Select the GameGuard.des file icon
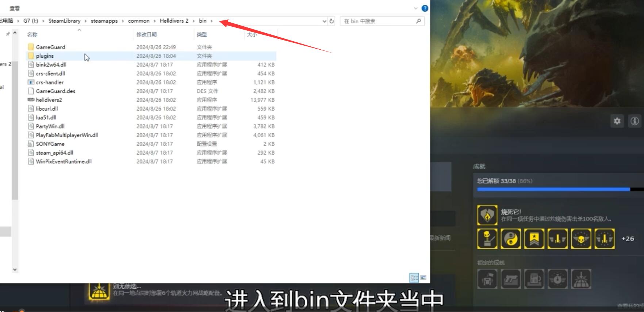The image size is (644, 312). tap(31, 91)
